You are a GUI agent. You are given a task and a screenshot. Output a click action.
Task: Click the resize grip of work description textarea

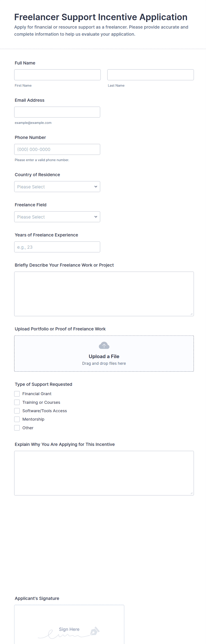click(x=192, y=314)
